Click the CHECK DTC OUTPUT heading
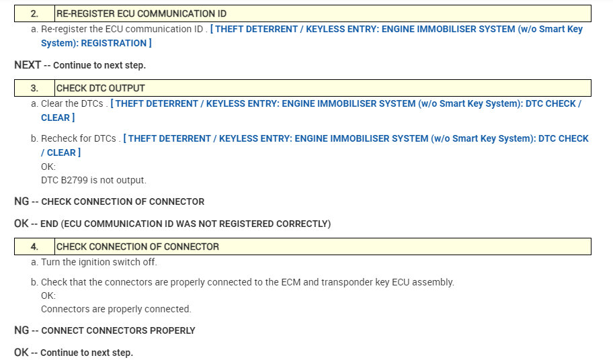613x364 pixels. (x=101, y=88)
